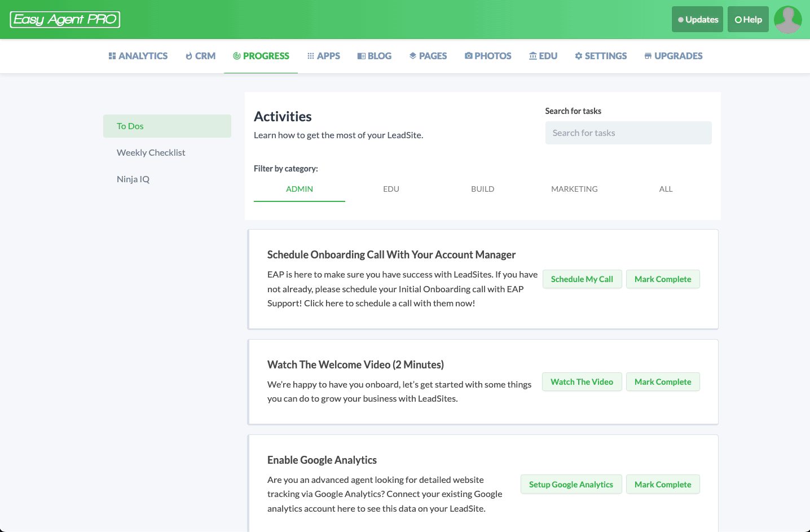Click the 'Filter by category:' label
The height and width of the screenshot is (532, 810).
click(286, 169)
